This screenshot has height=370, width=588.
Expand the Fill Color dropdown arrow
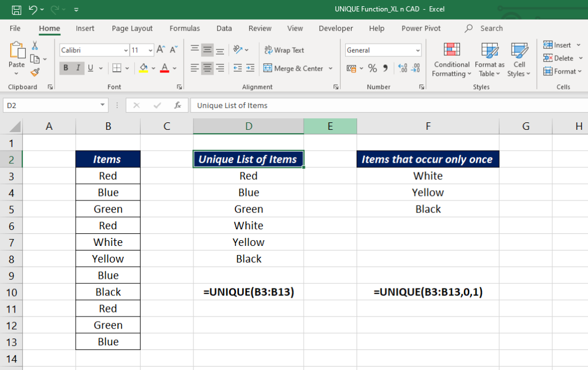click(153, 68)
